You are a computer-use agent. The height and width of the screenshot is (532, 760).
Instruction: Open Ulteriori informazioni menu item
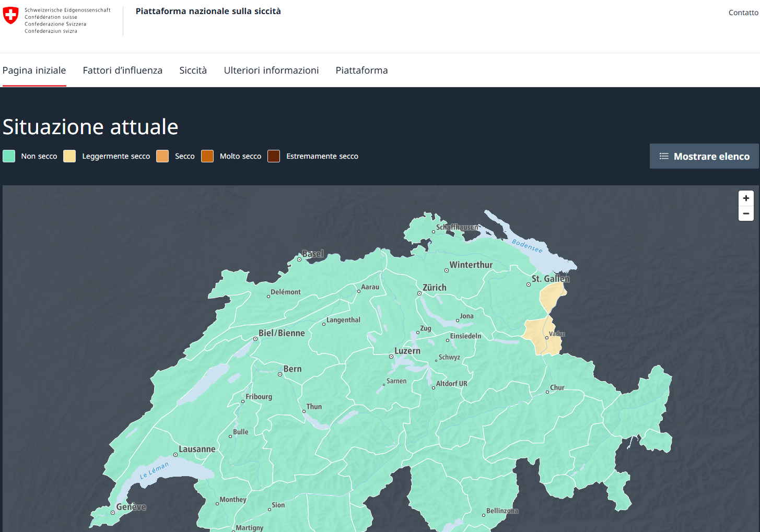(271, 70)
